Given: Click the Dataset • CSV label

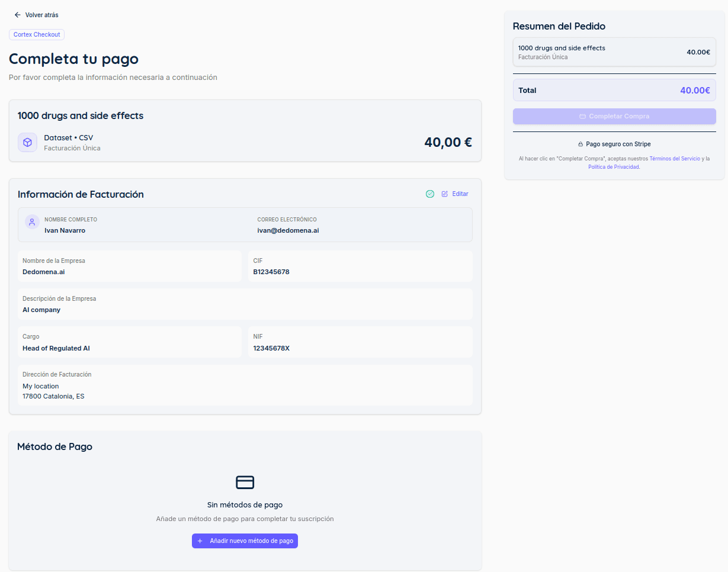Looking at the screenshot, I should pos(69,138).
